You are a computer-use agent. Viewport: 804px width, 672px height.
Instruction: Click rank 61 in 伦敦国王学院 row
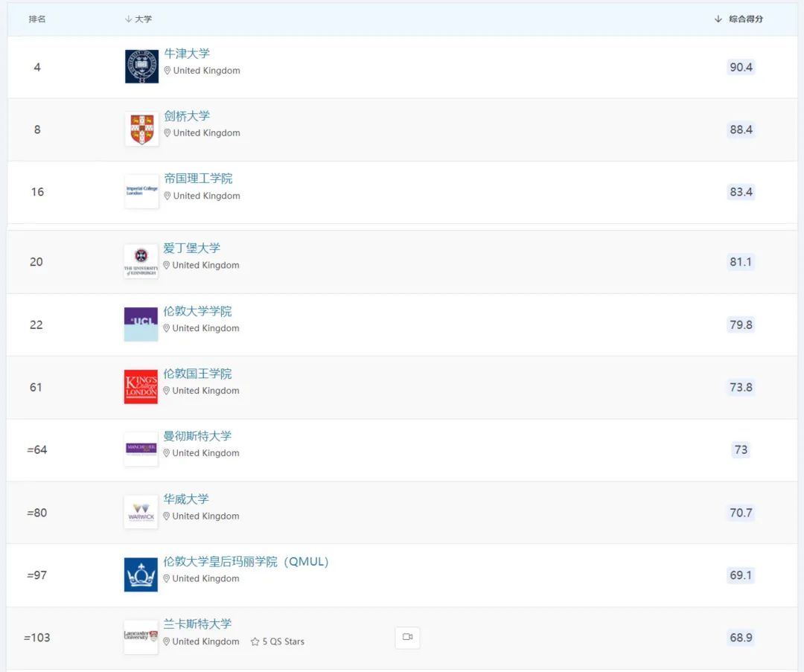[36, 388]
